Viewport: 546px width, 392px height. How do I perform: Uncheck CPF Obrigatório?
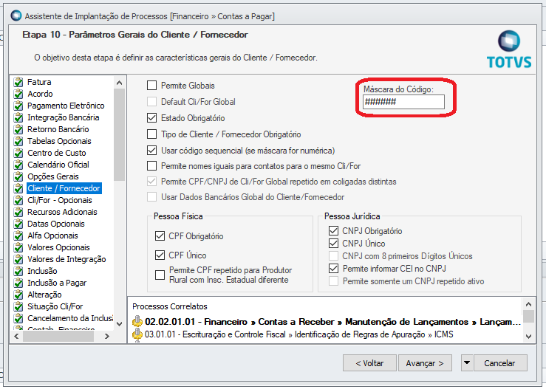pos(160,236)
